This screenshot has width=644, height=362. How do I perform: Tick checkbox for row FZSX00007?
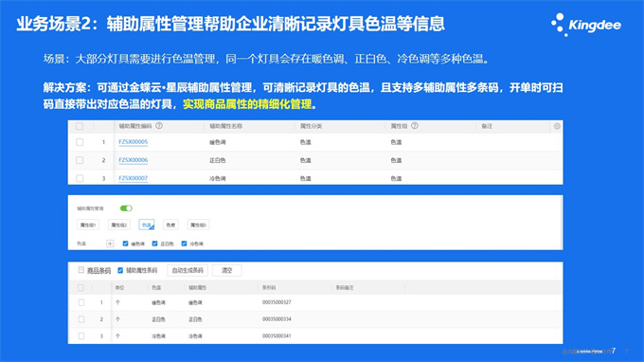point(80,178)
